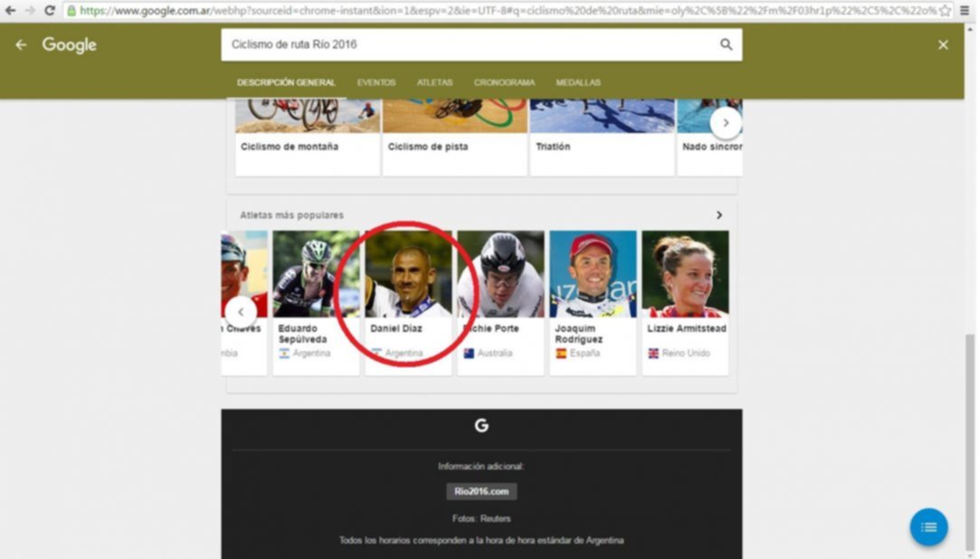
Task: Click the Fotos: Reuters credit text
Action: [481, 518]
